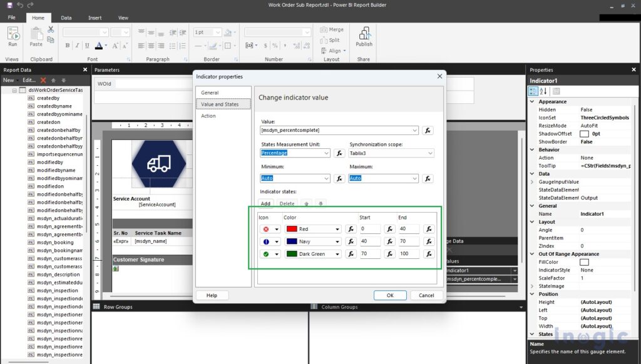This screenshot has height=364, width=641.
Task: Toggle Bold formatting on the ribbon
Action: pyautogui.click(x=67, y=45)
